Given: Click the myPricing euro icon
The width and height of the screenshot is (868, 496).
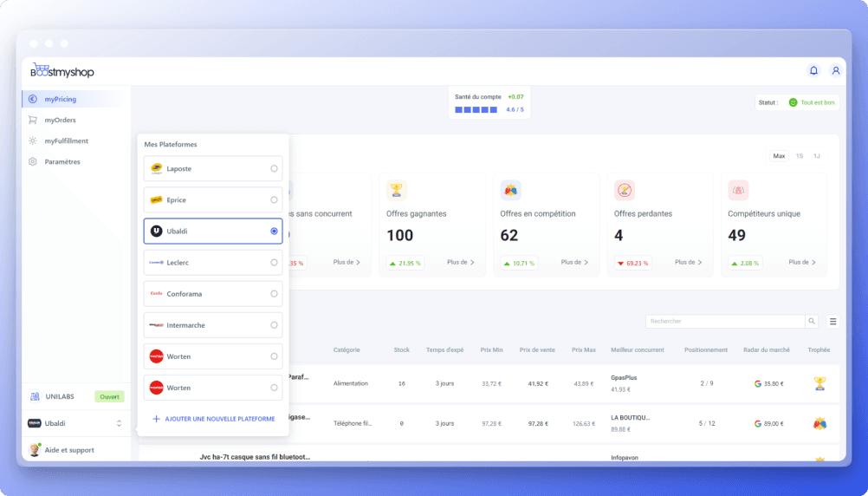Looking at the screenshot, I should click(33, 99).
